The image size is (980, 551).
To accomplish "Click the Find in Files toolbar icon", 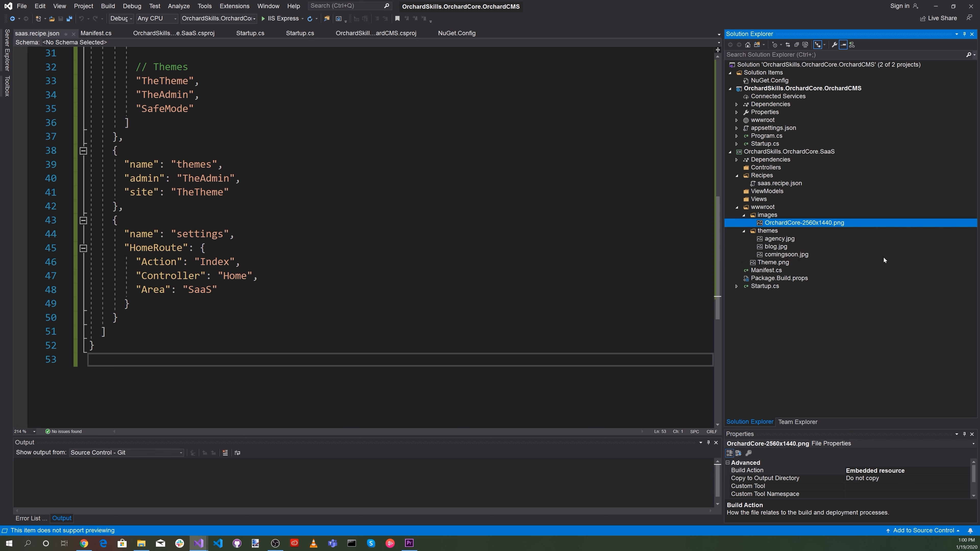I will [326, 19].
